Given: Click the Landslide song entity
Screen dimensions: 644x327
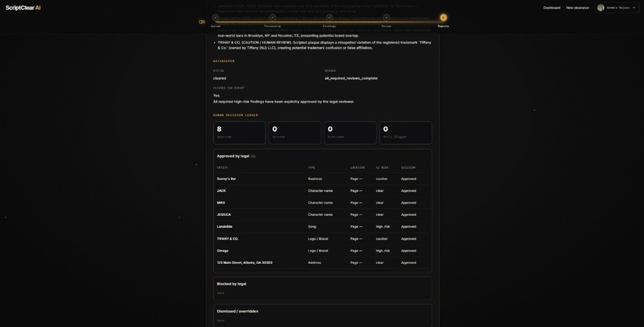Looking at the screenshot, I should [225, 226].
